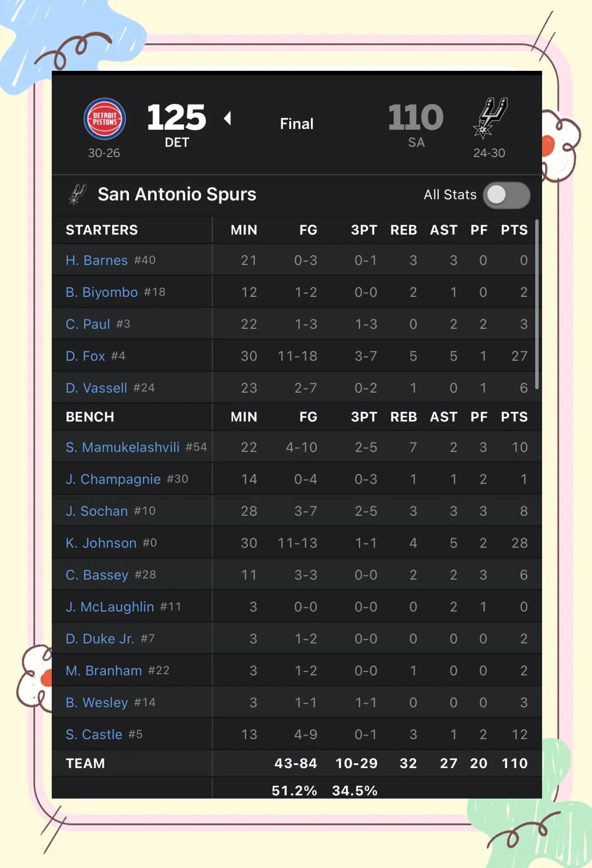592x868 pixels.
Task: Open K. Johnson player link
Action: (101, 543)
